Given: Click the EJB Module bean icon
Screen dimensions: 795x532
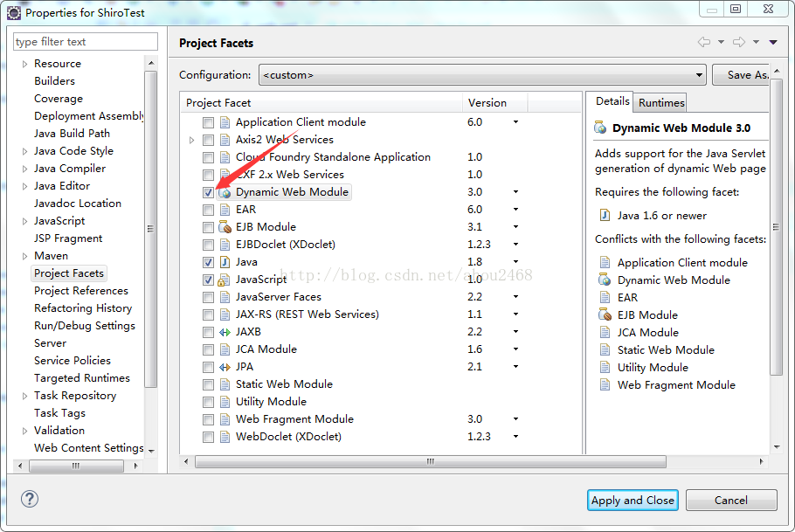Looking at the screenshot, I should pos(225,226).
